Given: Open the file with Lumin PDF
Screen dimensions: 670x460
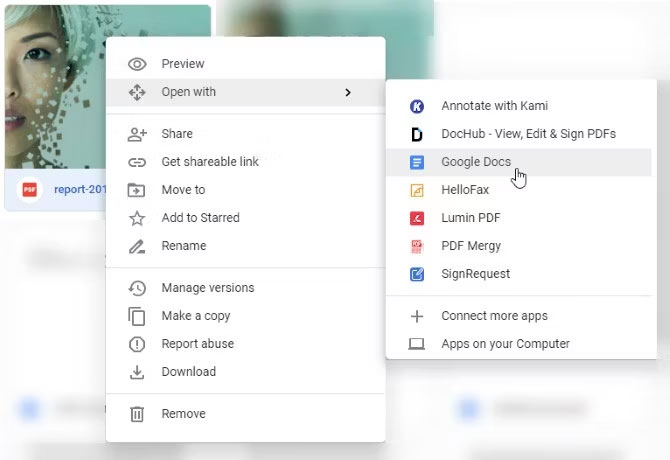Looking at the screenshot, I should (521, 218).
